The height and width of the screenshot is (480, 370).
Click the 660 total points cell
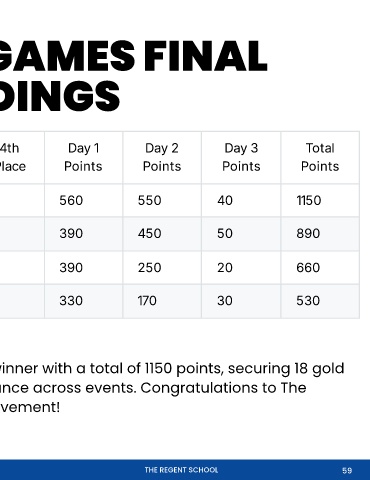[320, 268]
